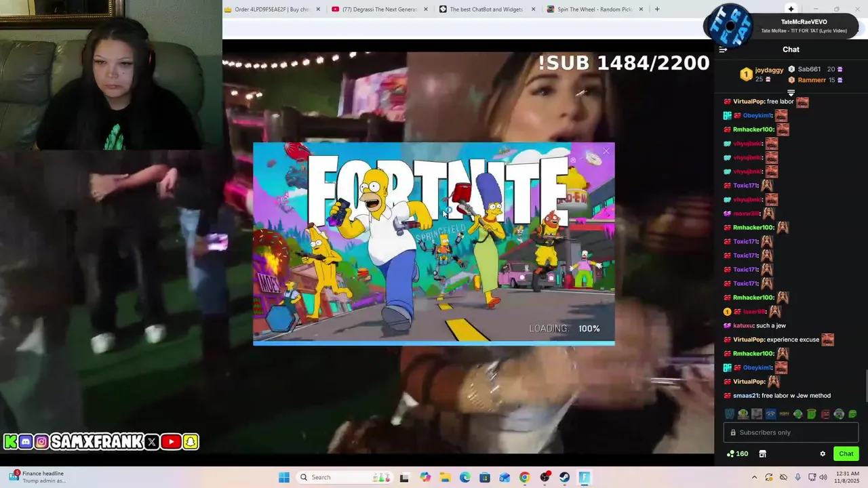
Task: Open File Explorer from the taskbar
Action: pos(445,477)
